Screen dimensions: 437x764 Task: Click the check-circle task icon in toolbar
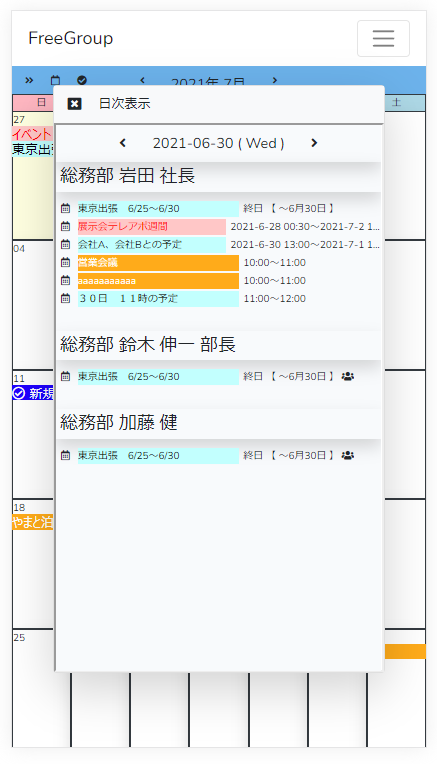(82, 80)
